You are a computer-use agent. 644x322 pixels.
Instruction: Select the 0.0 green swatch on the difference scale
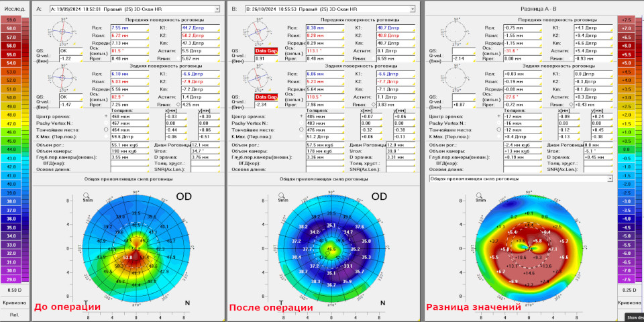[627, 150]
